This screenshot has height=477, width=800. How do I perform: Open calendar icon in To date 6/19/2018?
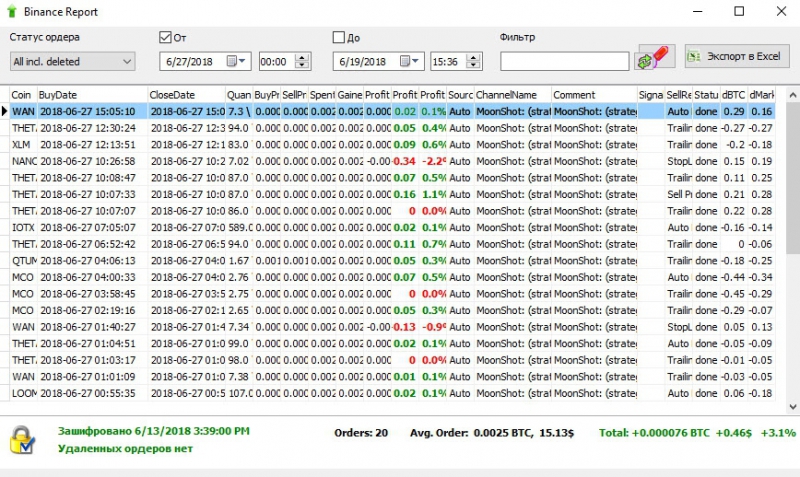(x=405, y=61)
